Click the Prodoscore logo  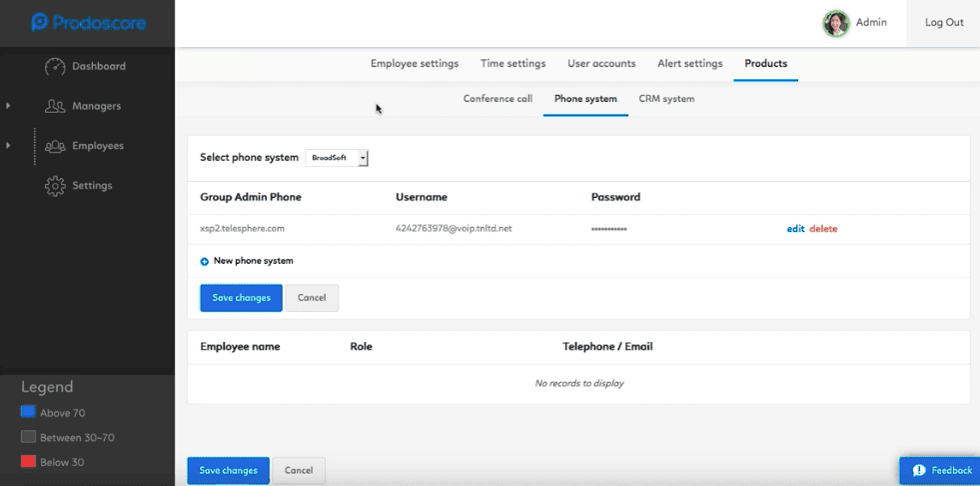coord(88,23)
